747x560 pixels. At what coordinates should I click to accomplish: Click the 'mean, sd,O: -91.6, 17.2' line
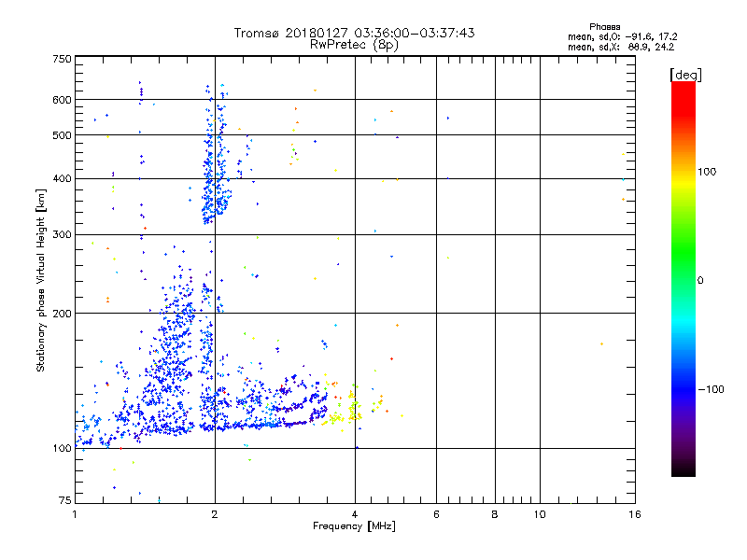(x=622, y=36)
